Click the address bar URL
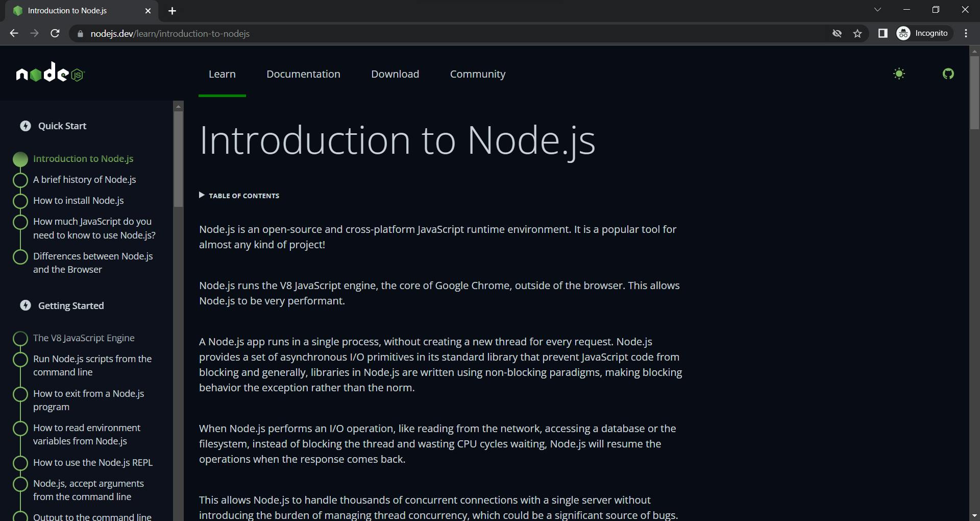 (x=170, y=34)
